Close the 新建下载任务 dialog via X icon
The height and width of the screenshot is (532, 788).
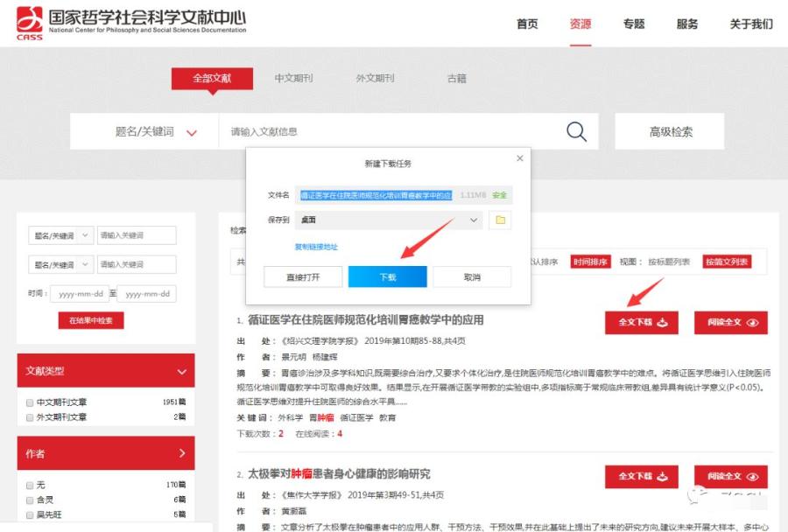(x=520, y=158)
